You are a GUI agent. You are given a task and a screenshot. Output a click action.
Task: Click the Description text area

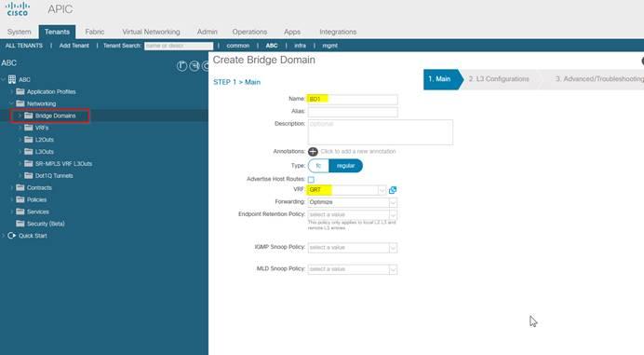point(381,132)
